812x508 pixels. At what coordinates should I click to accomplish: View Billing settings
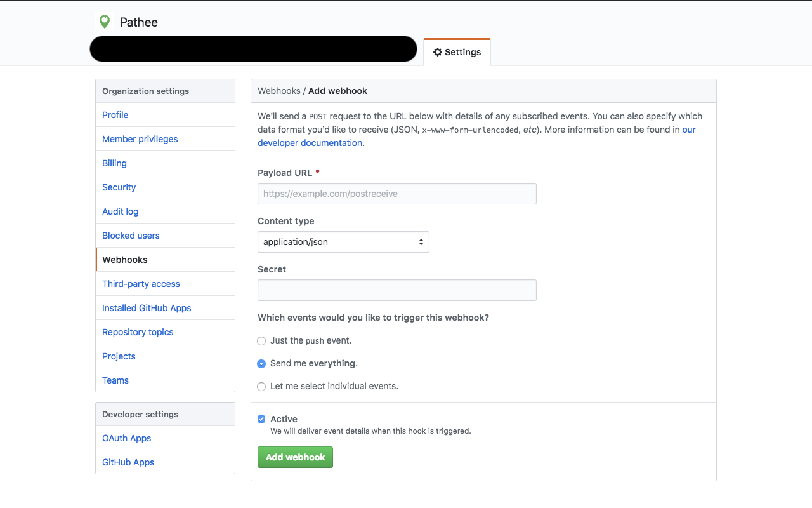tap(114, 163)
